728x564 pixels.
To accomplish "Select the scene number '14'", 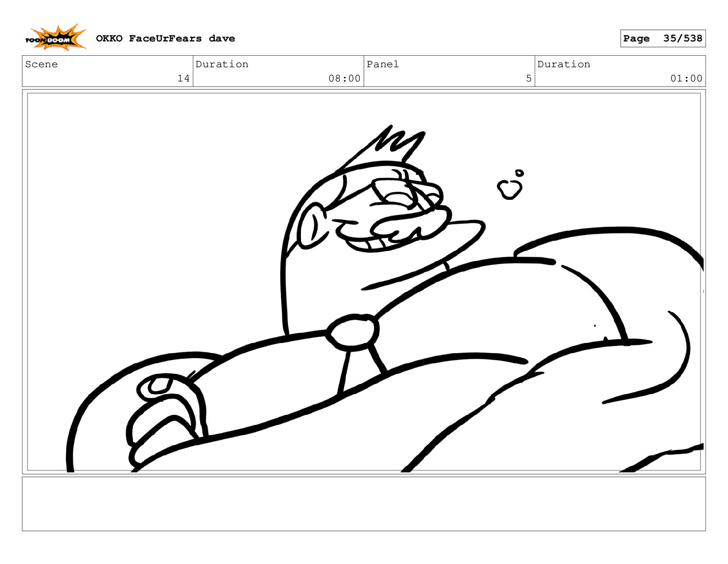I will [184, 78].
